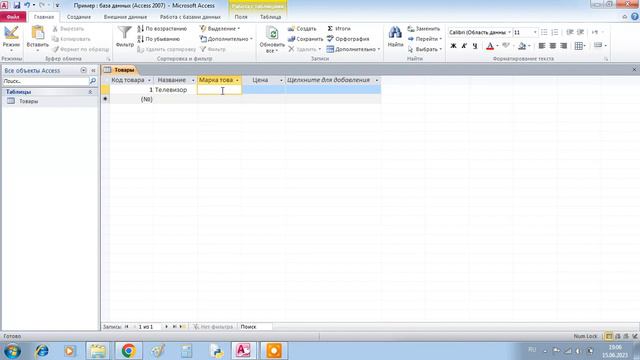640x360 pixels.
Task: Save database via quick access icon
Action: [x=17, y=5]
